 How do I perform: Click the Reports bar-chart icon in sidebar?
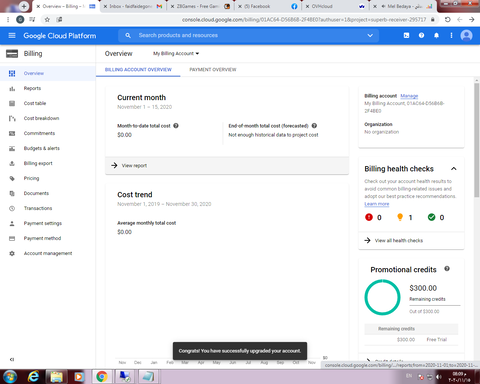[12, 88]
